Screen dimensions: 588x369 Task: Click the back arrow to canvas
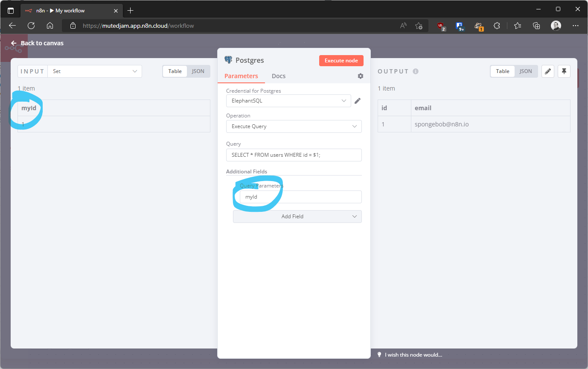[13, 43]
